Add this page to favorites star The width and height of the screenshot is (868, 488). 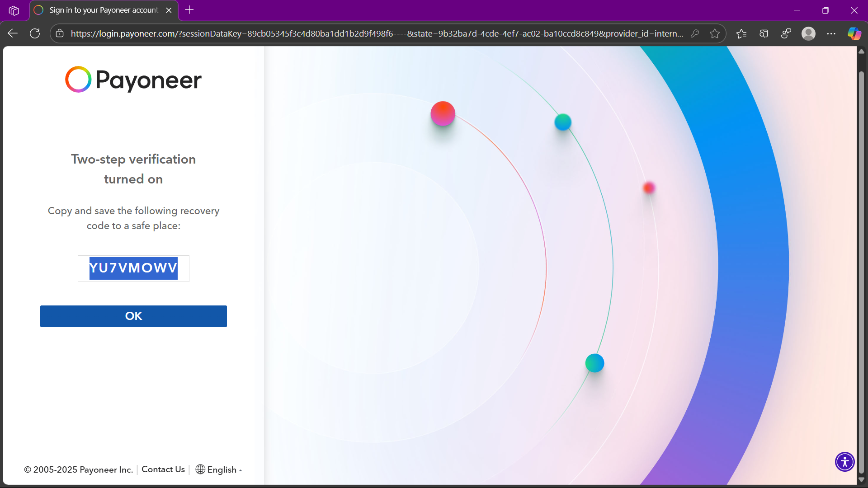pyautogui.click(x=715, y=33)
